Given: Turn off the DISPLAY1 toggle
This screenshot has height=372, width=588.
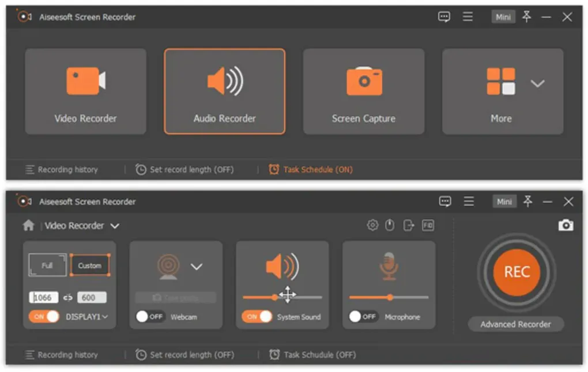Looking at the screenshot, I should 44,317.
